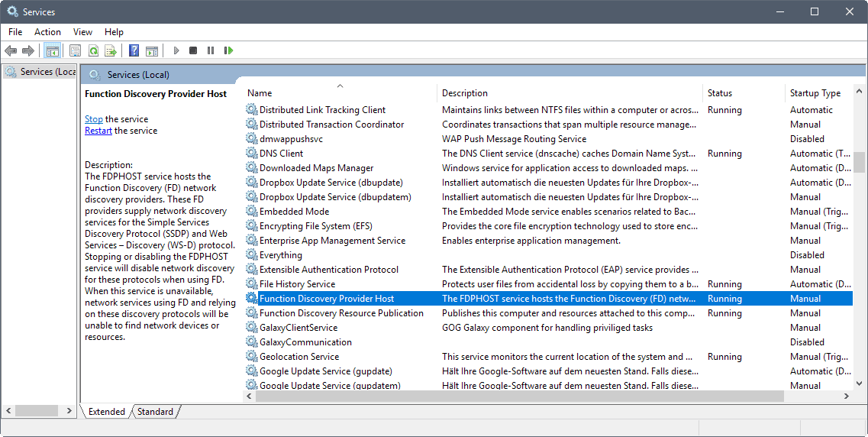The image size is (868, 437).
Task: Select GalaxyCommunication service row
Action: [548, 342]
